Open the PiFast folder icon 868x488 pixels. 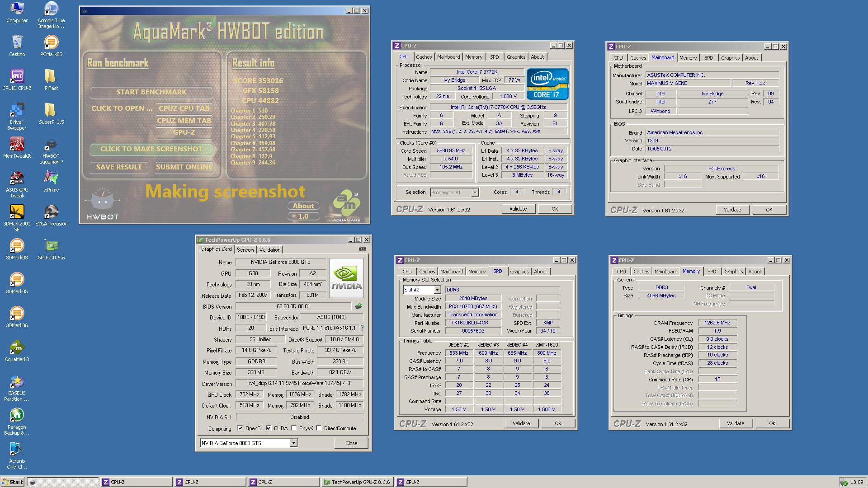click(x=51, y=80)
